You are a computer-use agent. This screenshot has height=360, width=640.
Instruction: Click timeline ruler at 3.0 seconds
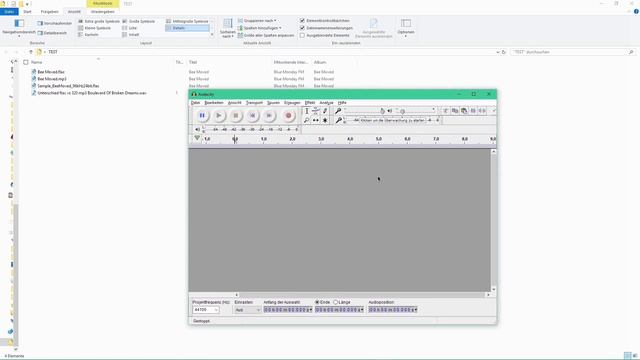tap(321, 139)
